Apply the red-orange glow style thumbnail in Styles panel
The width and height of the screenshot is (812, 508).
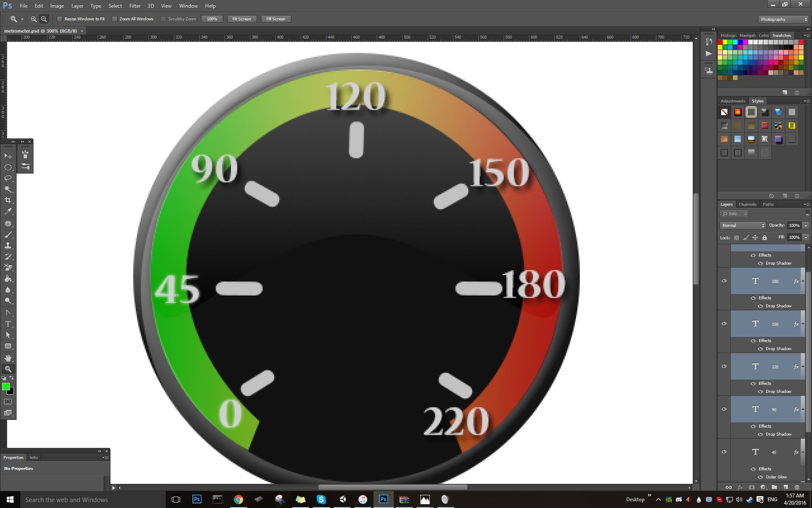(738, 112)
